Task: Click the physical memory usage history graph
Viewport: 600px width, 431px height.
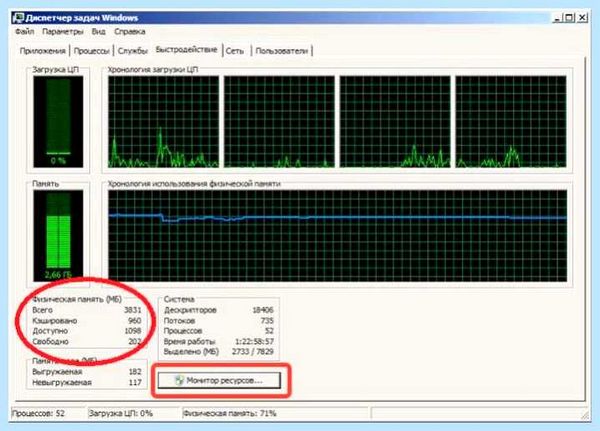Action: [337, 235]
